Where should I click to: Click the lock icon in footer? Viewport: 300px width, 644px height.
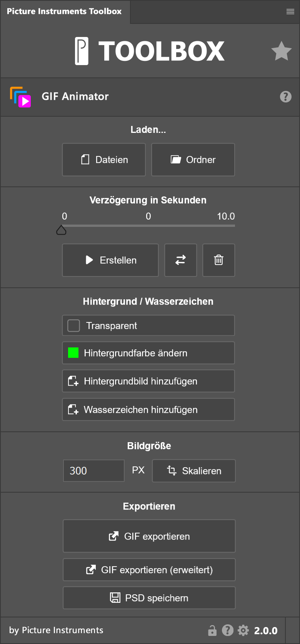point(212,630)
